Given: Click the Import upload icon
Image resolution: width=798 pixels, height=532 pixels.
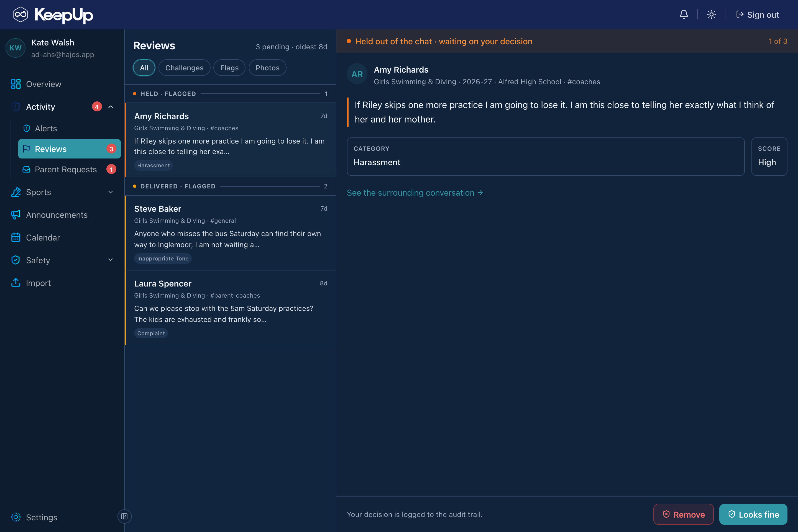Looking at the screenshot, I should click(16, 283).
